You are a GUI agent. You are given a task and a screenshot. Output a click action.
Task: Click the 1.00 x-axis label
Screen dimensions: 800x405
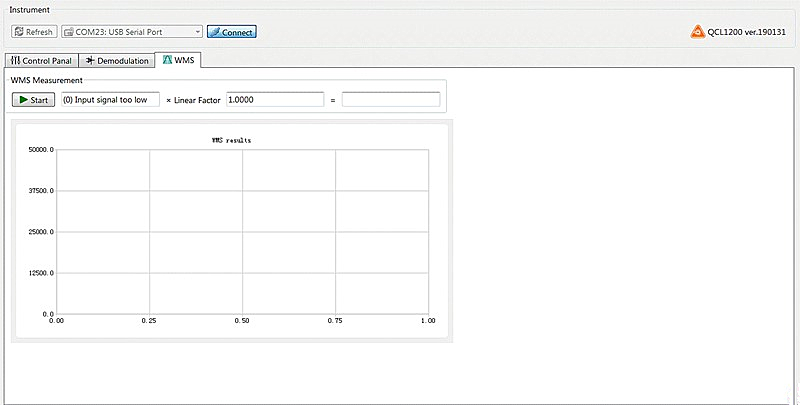tap(428, 322)
